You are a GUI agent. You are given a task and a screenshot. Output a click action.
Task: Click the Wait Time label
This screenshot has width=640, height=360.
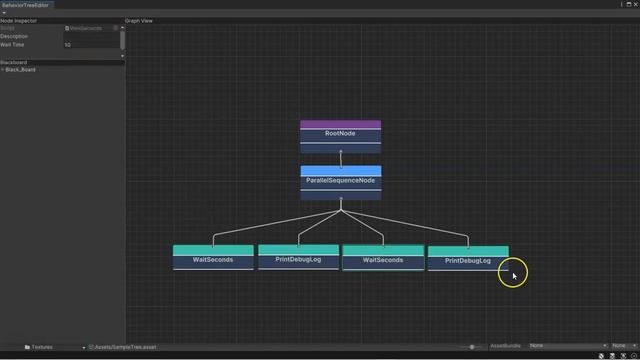(x=12, y=45)
